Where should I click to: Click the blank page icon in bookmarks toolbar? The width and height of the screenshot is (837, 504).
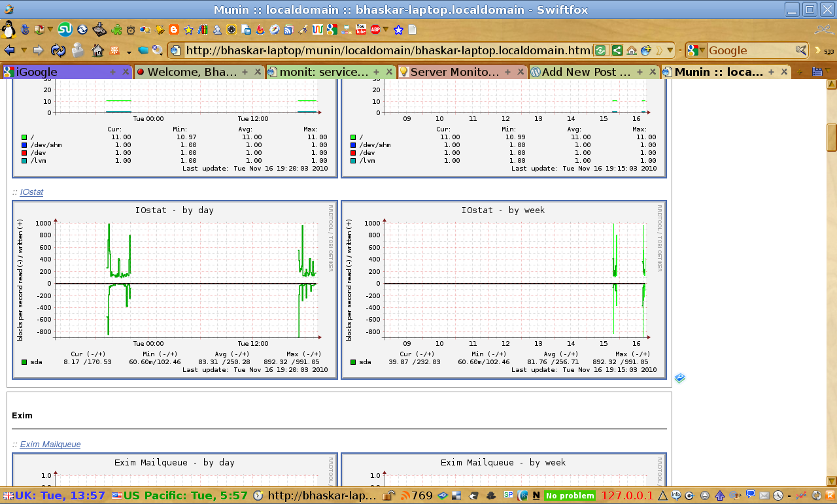(412, 29)
